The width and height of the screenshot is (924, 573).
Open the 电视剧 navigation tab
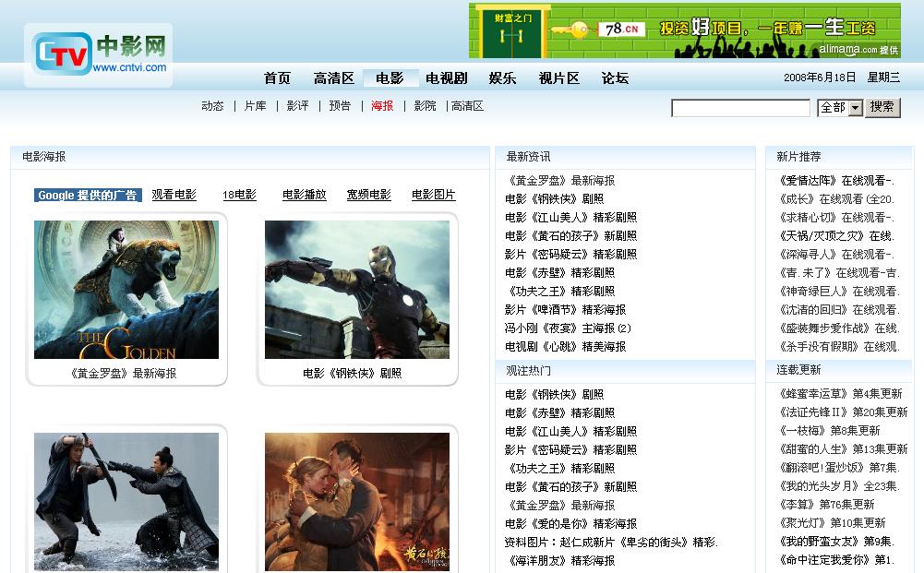pos(446,78)
